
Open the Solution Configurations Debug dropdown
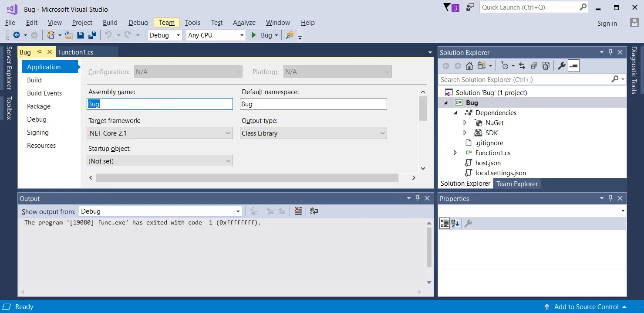click(165, 35)
